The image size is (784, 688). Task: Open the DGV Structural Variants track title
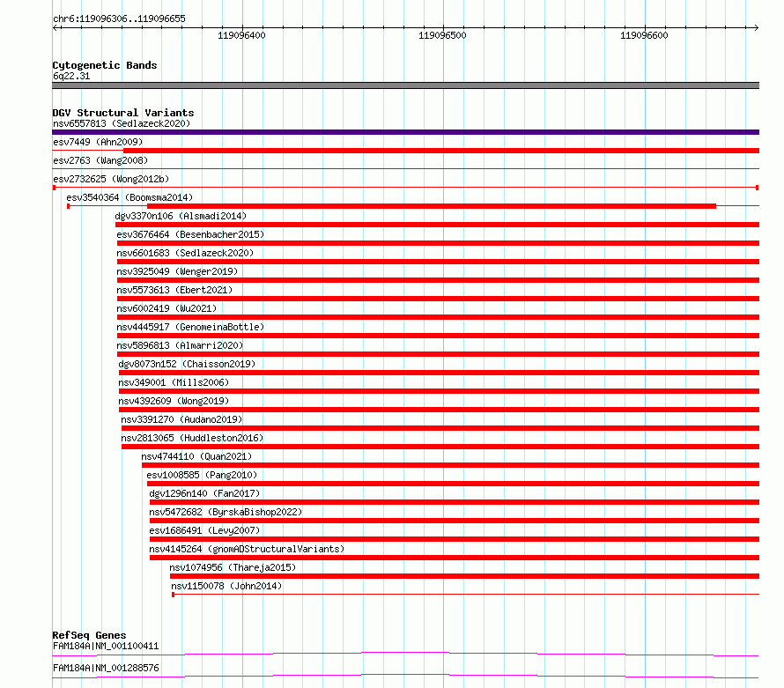tap(123, 113)
